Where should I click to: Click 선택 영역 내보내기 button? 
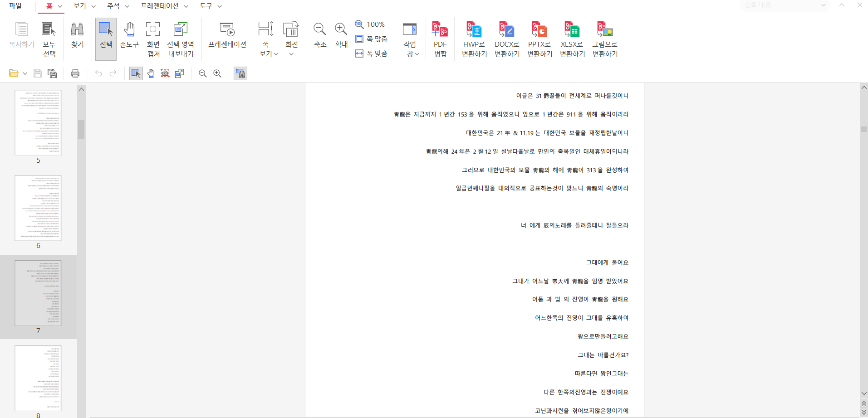pyautogui.click(x=181, y=39)
